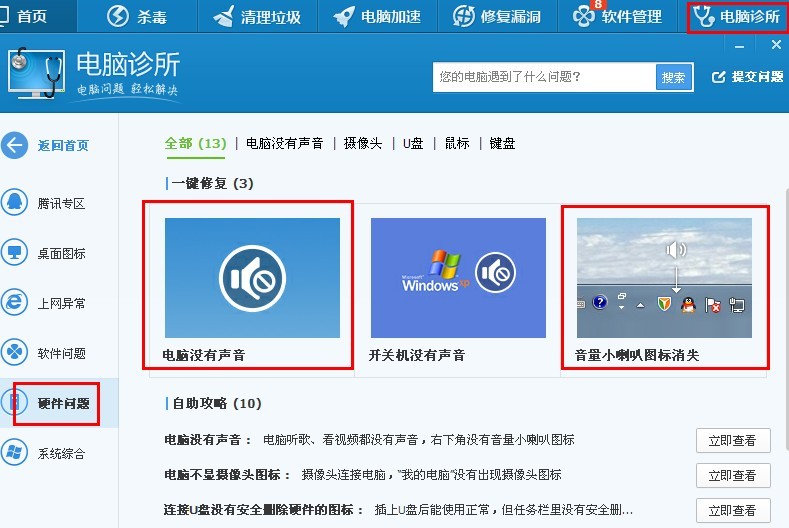Select the 清理垃圾 broom icon
The height and width of the screenshot is (528, 789).
pos(223,16)
